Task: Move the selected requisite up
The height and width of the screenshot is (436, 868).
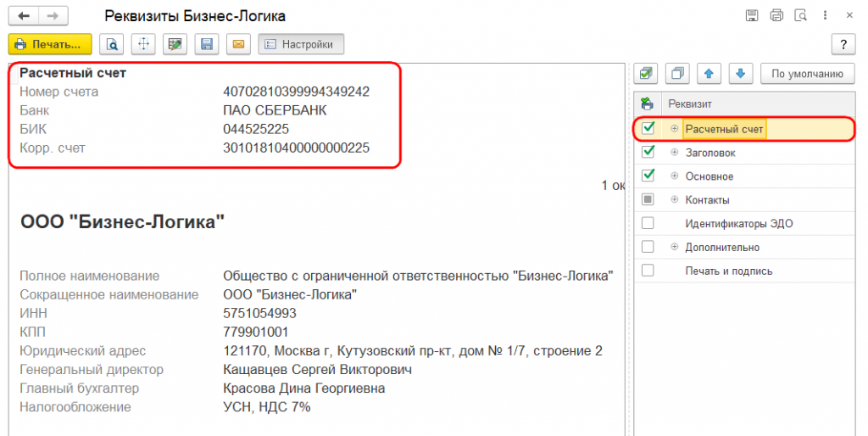Action: [x=709, y=73]
